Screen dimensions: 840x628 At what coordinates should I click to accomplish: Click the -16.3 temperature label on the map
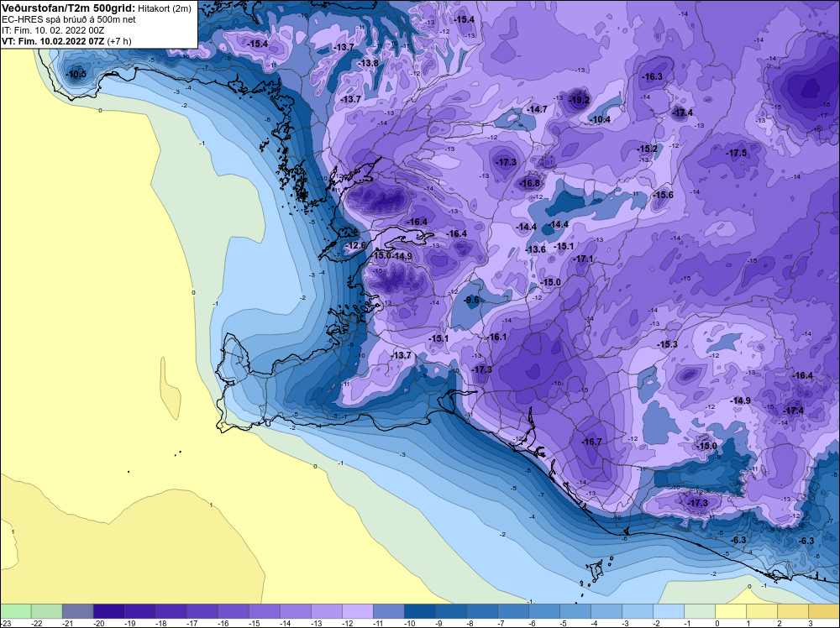pos(652,76)
